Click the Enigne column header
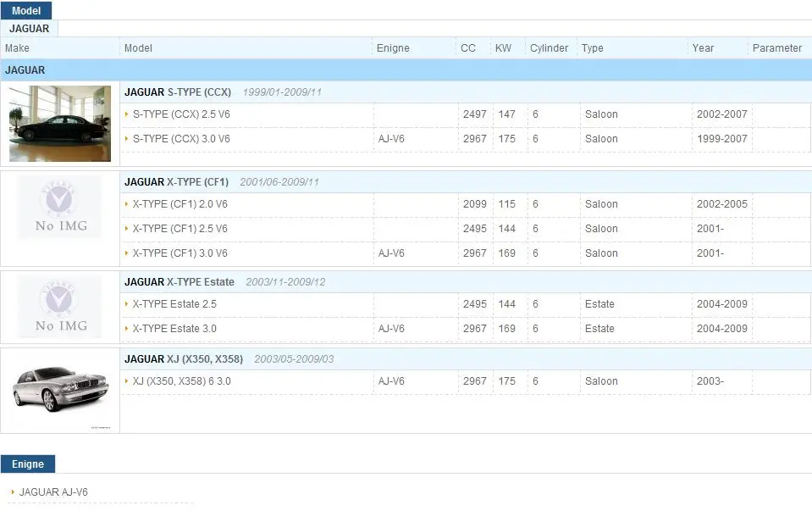 [x=393, y=48]
